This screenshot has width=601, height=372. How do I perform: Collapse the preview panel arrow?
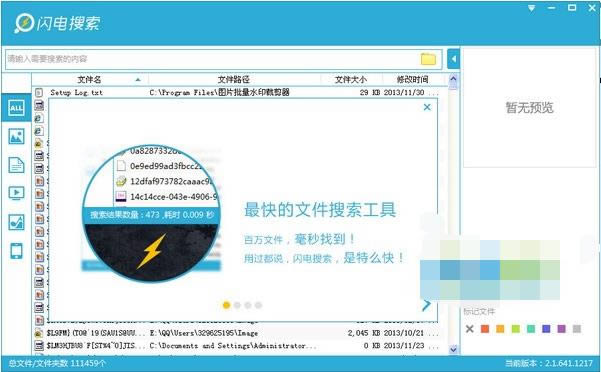(x=453, y=59)
